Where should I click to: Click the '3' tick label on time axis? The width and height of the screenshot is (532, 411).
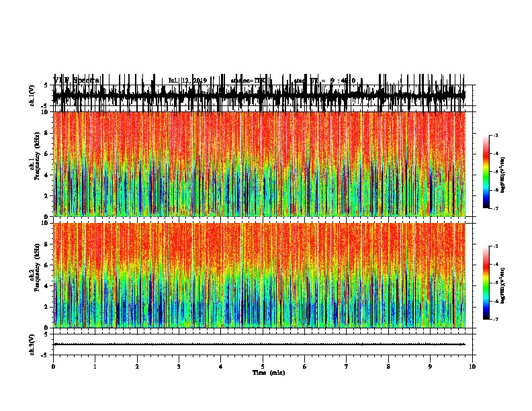(179, 367)
